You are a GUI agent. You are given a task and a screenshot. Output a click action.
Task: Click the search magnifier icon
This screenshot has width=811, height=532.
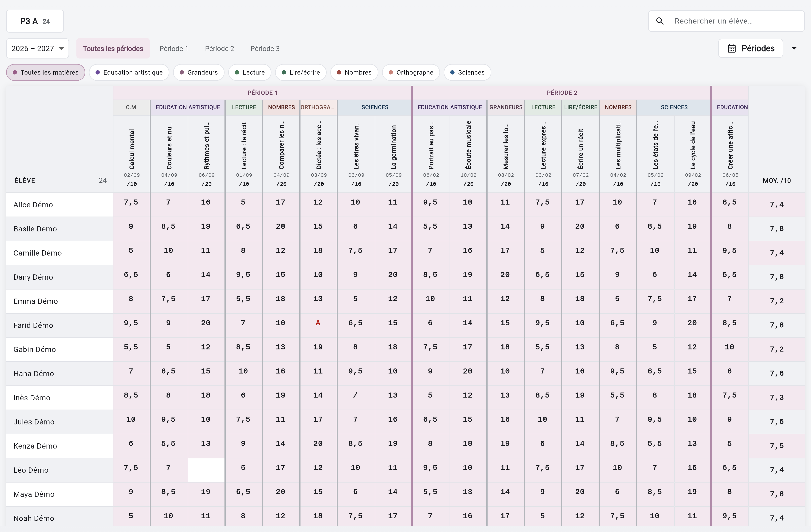click(660, 21)
